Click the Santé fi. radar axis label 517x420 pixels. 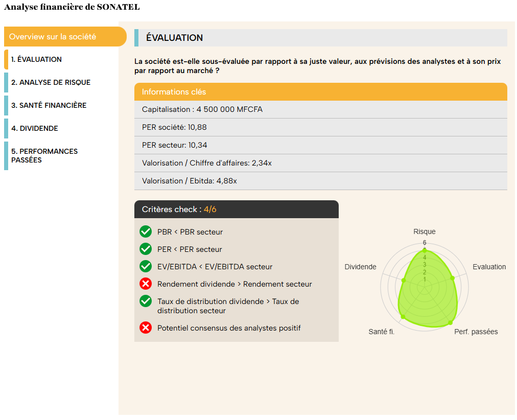click(382, 332)
